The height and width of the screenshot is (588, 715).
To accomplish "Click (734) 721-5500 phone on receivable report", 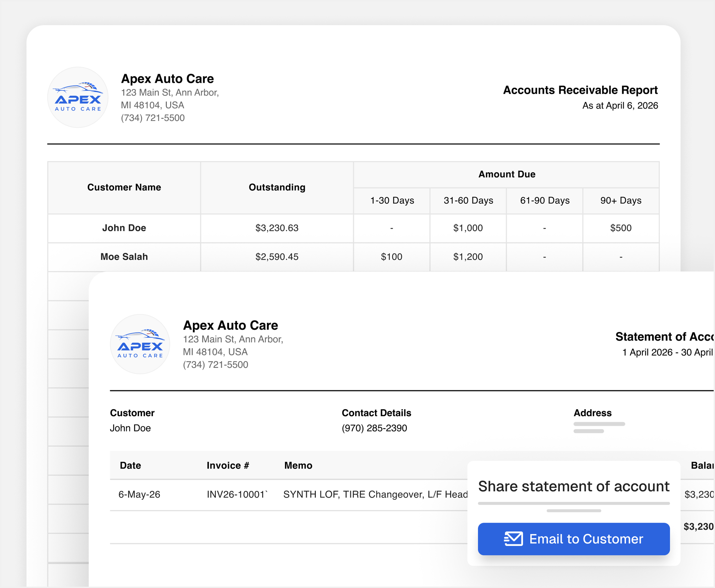I will [153, 118].
